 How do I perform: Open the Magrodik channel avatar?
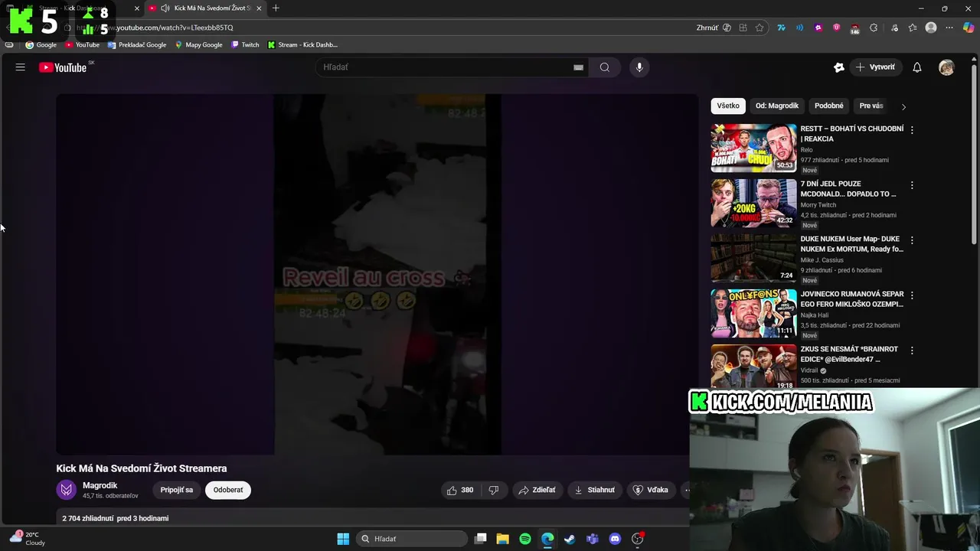pos(67,490)
